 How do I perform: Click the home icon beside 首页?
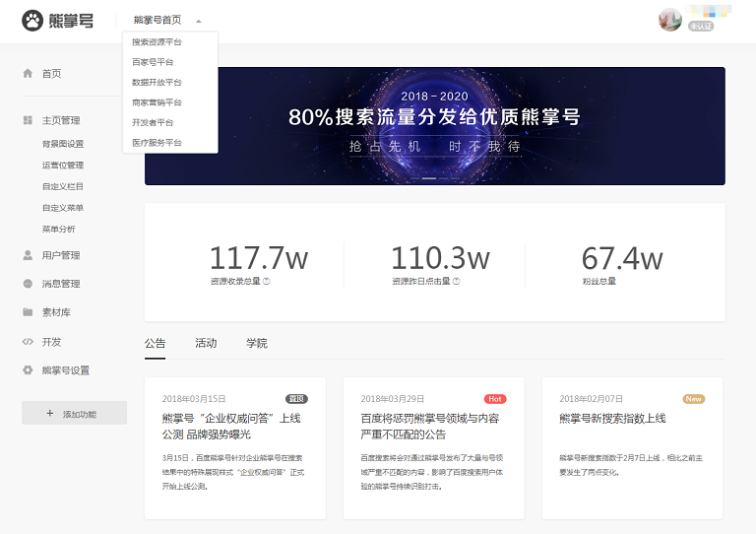pyautogui.click(x=28, y=73)
